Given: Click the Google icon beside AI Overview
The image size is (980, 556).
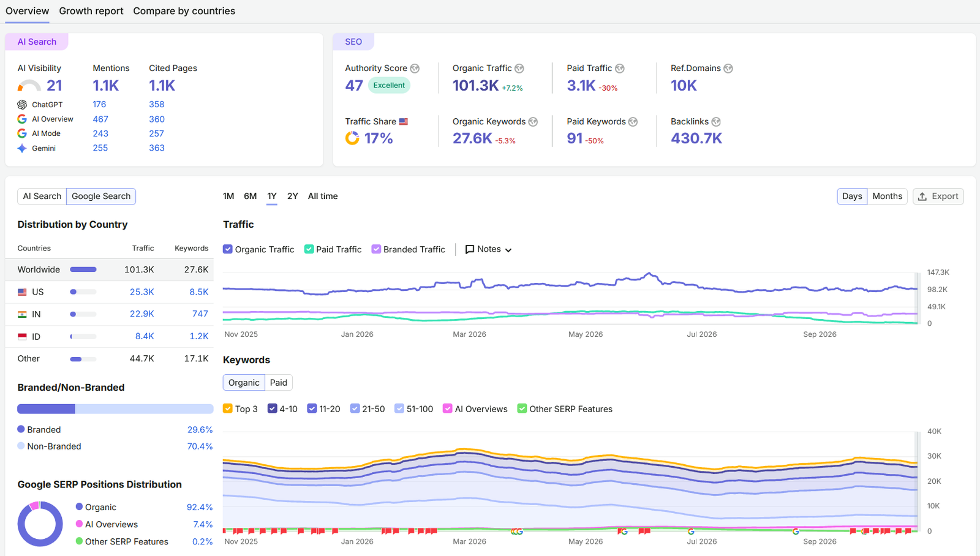Looking at the screenshot, I should (x=22, y=119).
